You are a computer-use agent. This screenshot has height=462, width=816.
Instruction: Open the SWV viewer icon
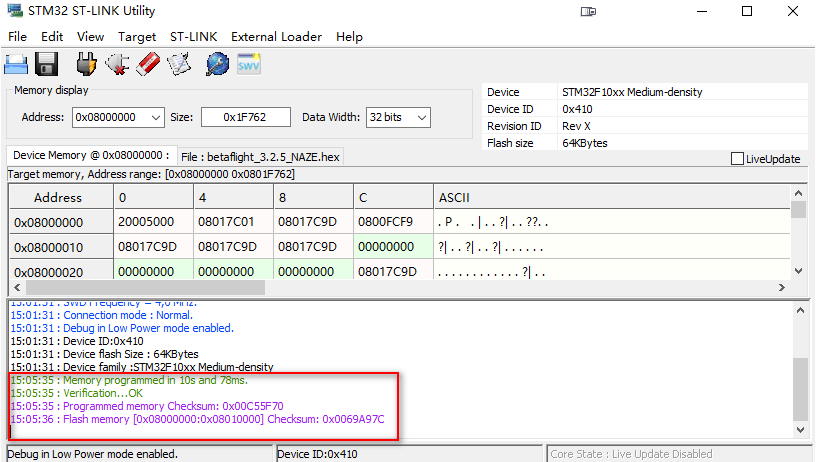click(x=249, y=65)
